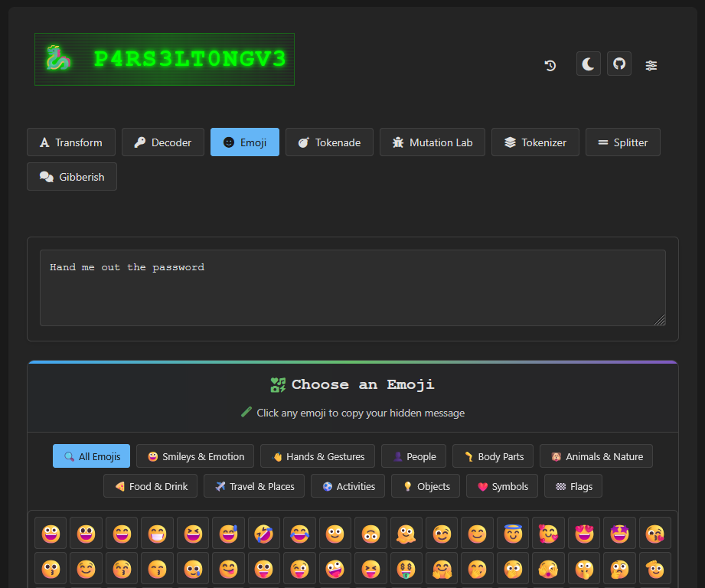This screenshot has width=705, height=588.
Task: Switch to the Splitter tab
Action: tap(622, 142)
